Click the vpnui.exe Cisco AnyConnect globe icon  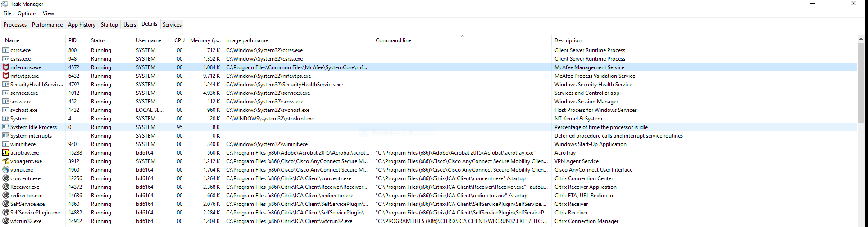point(6,170)
